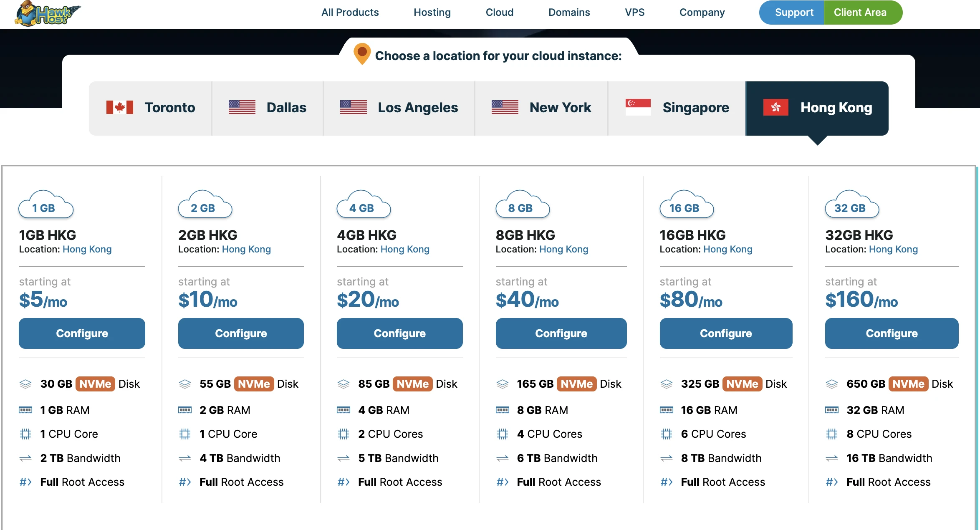Open the All Products menu

pos(350,13)
